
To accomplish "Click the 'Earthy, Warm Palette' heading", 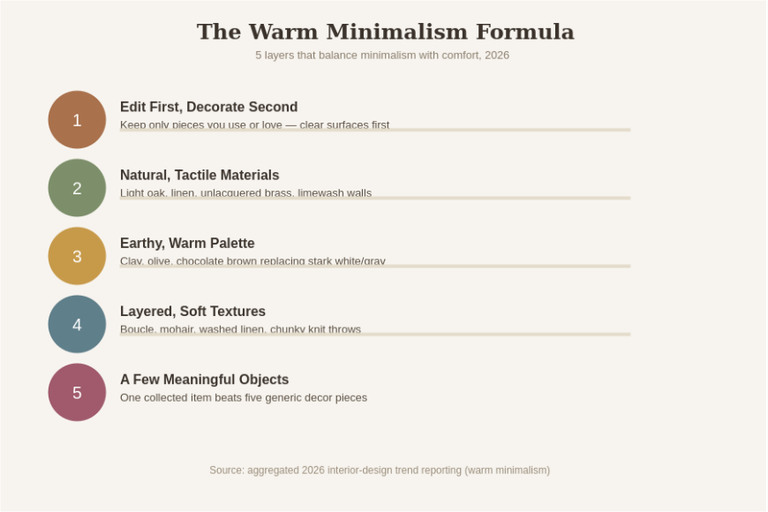I will pos(187,243).
